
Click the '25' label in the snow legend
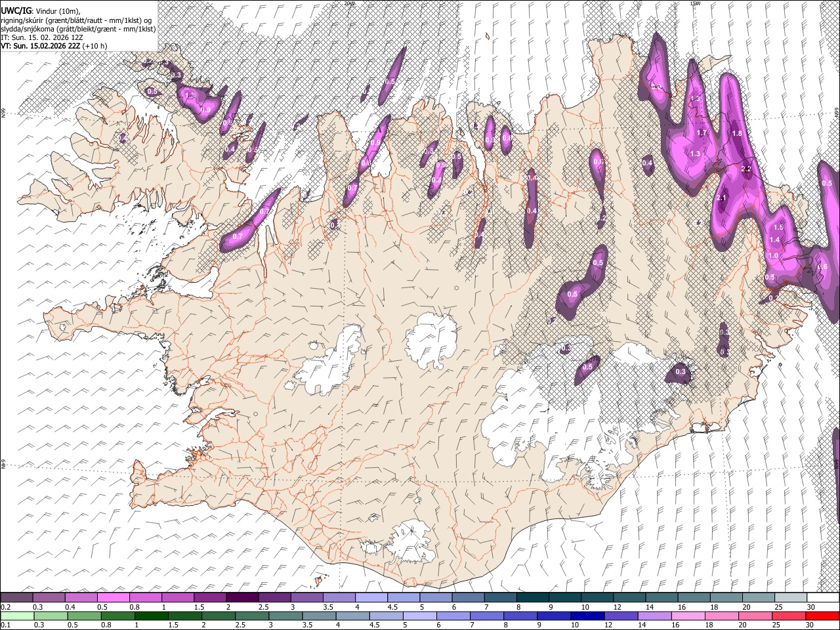[x=777, y=608]
